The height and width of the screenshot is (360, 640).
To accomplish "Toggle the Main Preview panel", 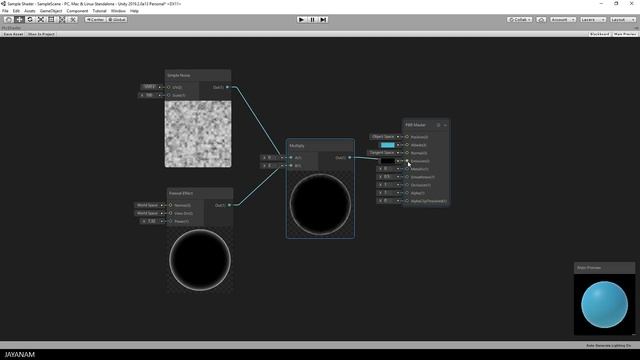I will (x=625, y=34).
